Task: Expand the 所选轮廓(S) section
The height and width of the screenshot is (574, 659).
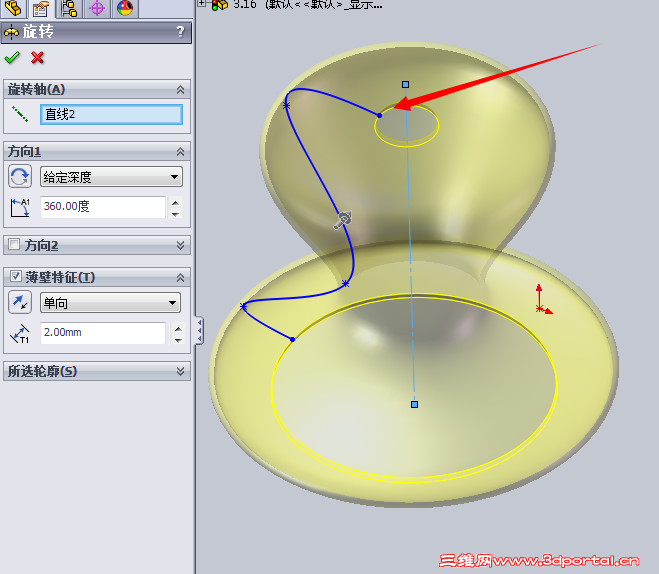Action: pos(180,371)
